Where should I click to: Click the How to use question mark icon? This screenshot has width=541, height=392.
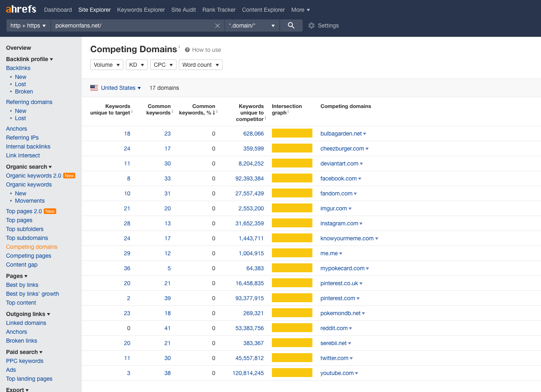[187, 50]
